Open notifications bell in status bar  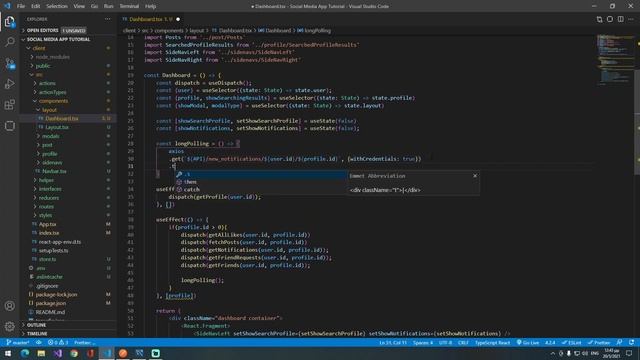click(x=631, y=342)
